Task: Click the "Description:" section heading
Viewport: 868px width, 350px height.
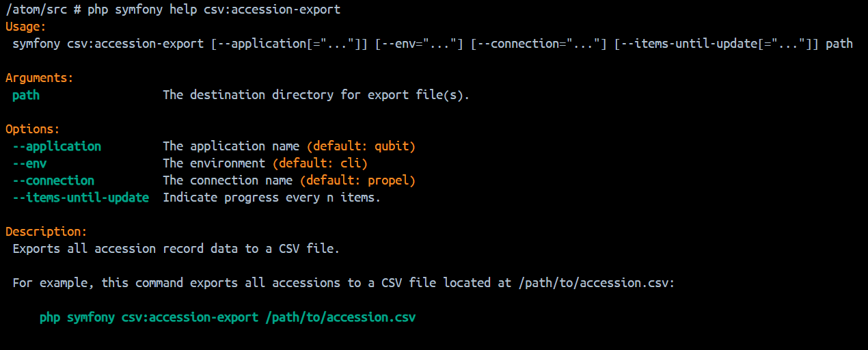Action: coord(46,232)
